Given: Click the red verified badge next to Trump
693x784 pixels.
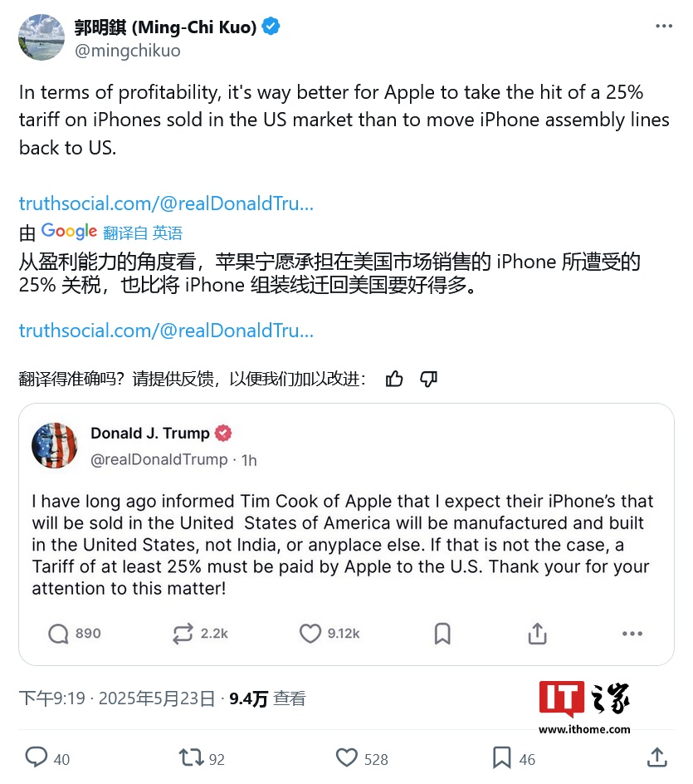Looking at the screenshot, I should tap(223, 433).
